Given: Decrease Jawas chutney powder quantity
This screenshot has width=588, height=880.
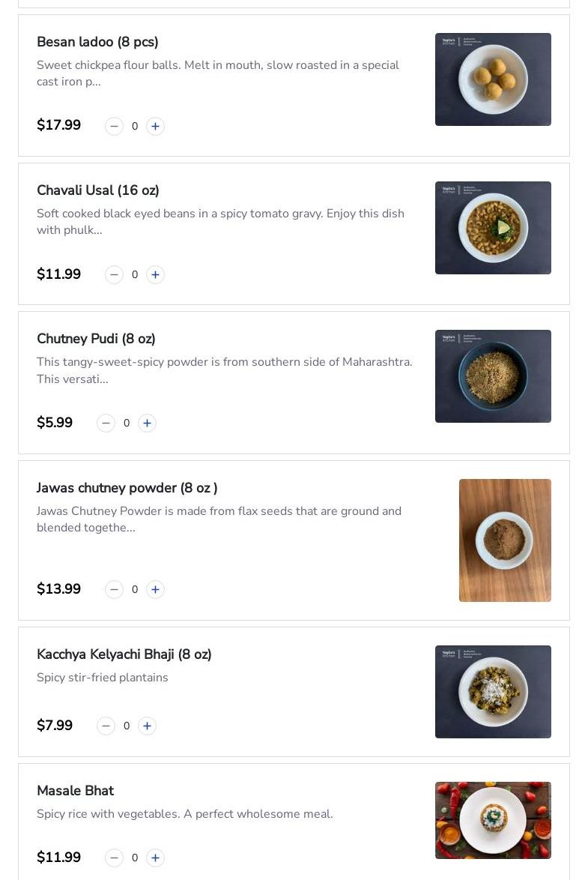Looking at the screenshot, I should pyautogui.click(x=114, y=589).
